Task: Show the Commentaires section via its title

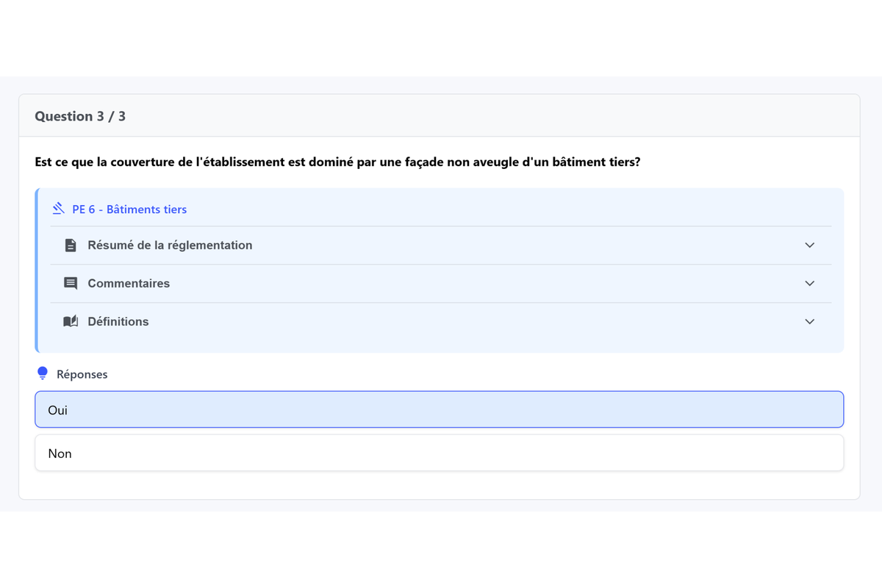Action: pos(129,284)
